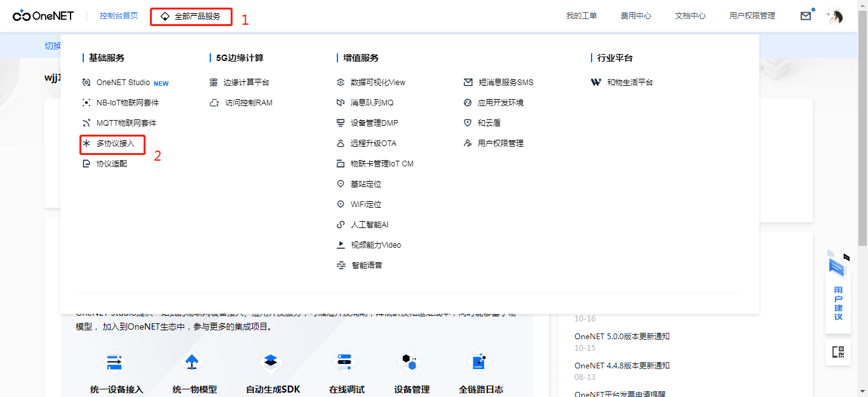Click the 统一设备接入 feature icon
This screenshot has height=397, width=868.
point(114,363)
